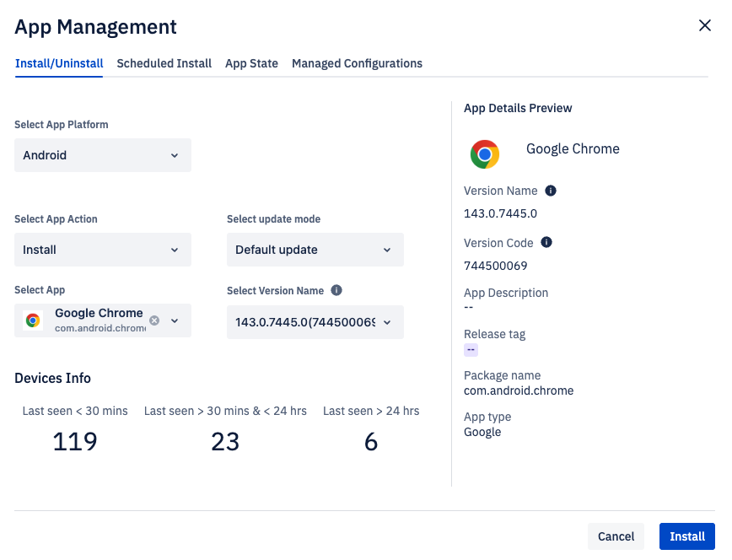Viewport: 732px width, 560px height.
Task: Click the Release tag badge
Action: click(471, 350)
